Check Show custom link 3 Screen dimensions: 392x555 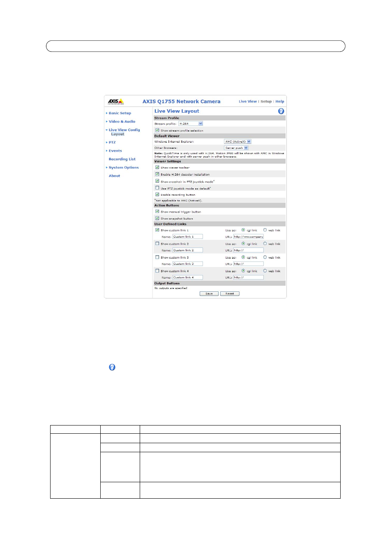pyautogui.click(x=157, y=257)
